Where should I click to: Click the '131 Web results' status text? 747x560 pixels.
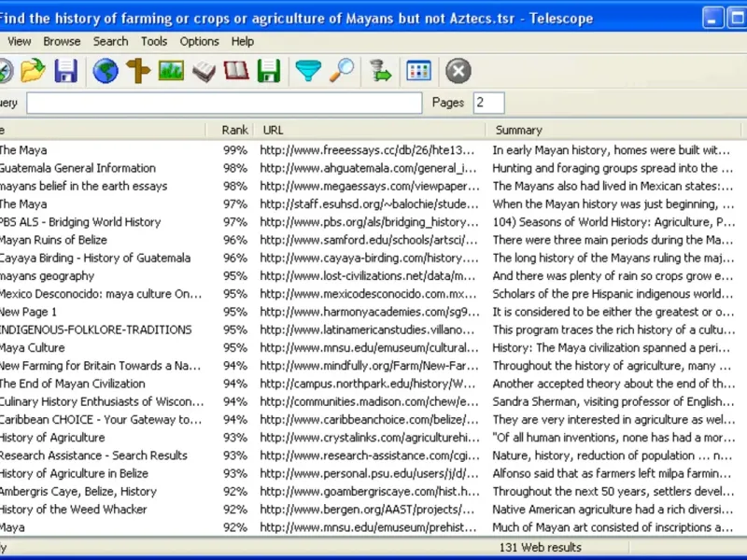click(541, 548)
